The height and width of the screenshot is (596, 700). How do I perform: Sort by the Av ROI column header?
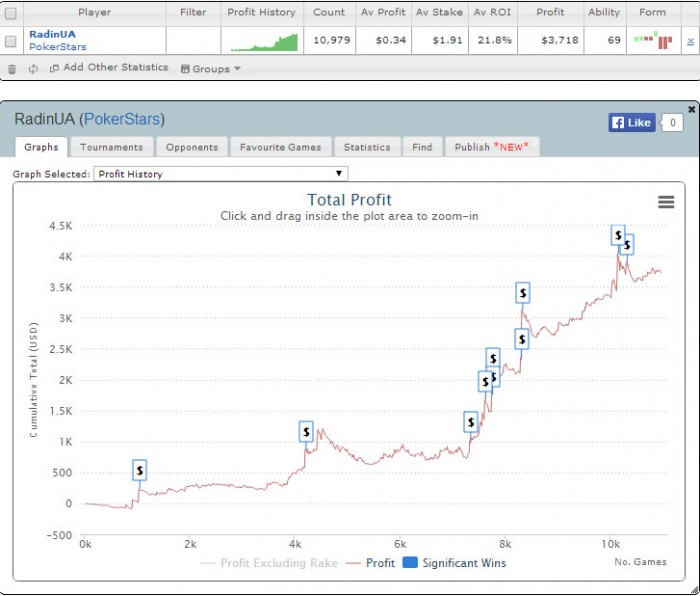point(492,13)
